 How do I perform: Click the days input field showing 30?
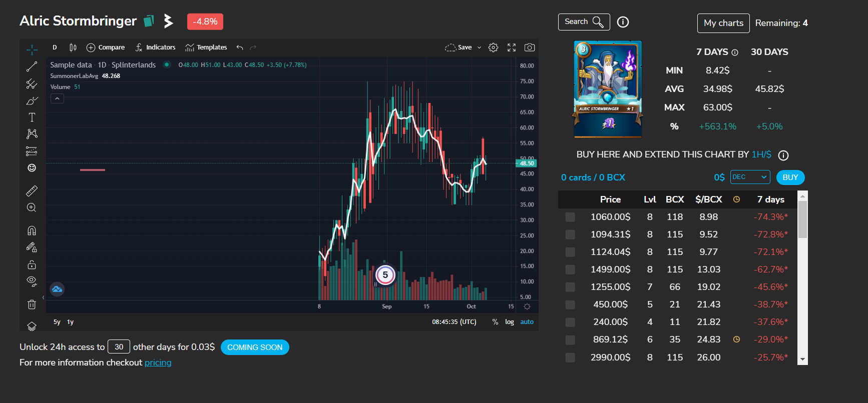(119, 346)
